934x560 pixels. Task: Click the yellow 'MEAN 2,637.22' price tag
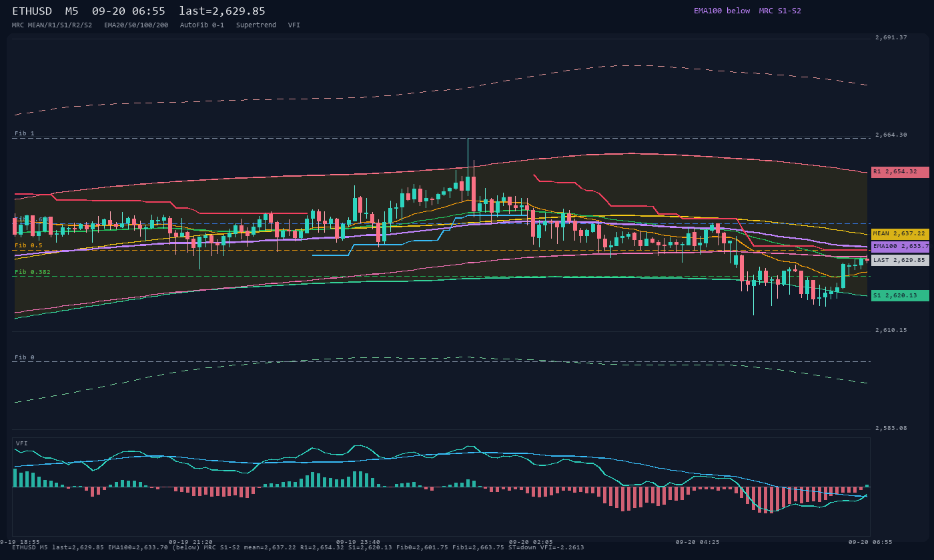click(900, 234)
